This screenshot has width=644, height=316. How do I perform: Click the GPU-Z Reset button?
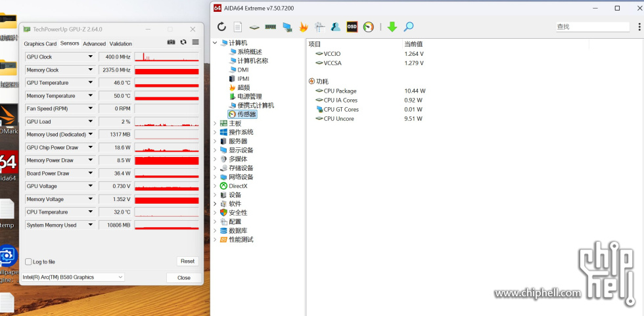pos(188,261)
